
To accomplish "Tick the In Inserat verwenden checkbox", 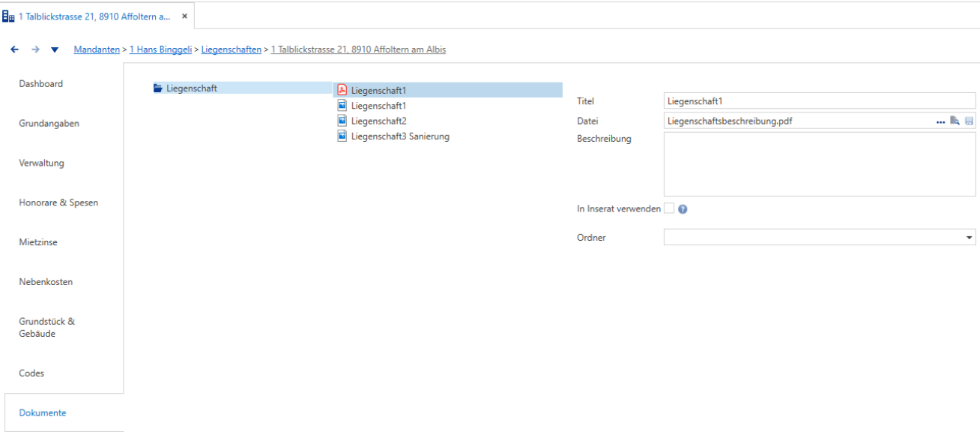I will 669,208.
